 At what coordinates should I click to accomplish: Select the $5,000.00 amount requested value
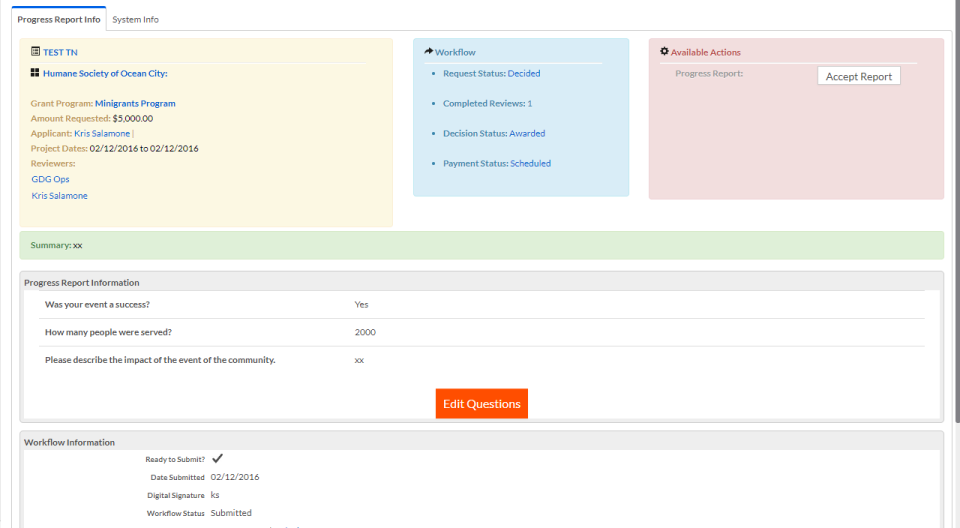tap(133, 119)
